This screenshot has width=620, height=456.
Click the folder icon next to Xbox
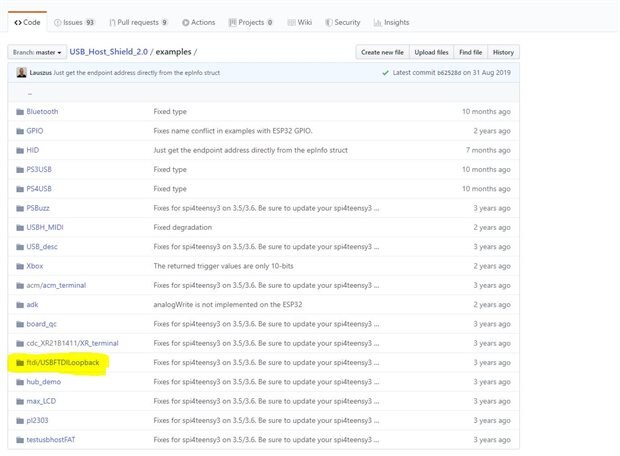(19, 266)
